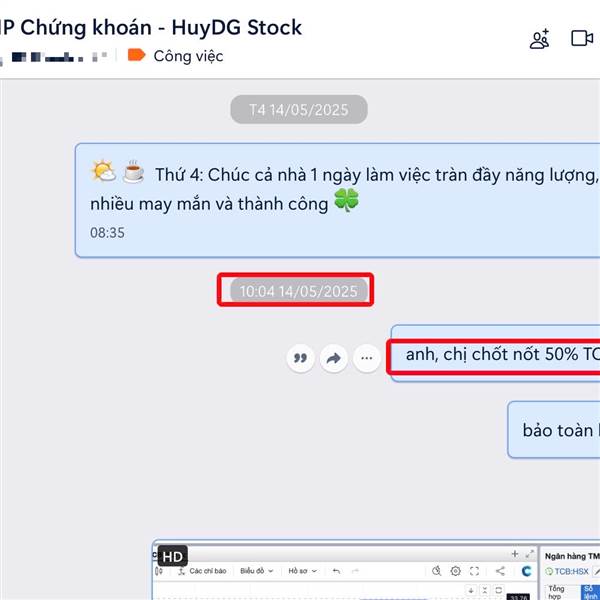This screenshot has width=600, height=600.
Task: Click the quote reply icon
Action: coord(300,358)
